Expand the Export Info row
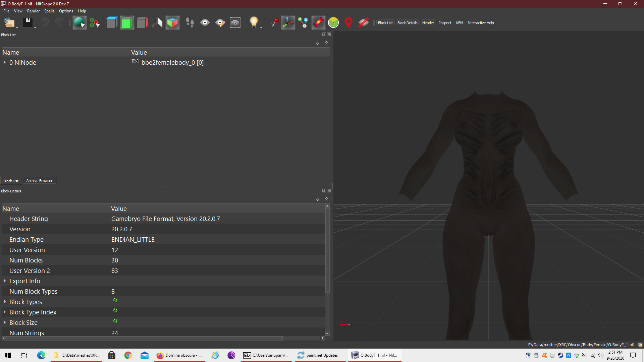Screen dimensions: 644x362 (x=5, y=281)
